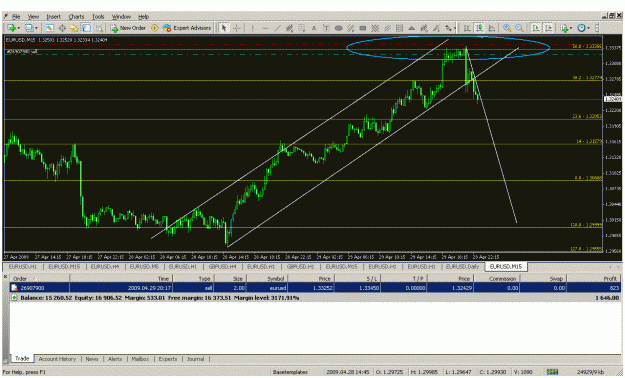Open the Profiles toolbar icon
The height and width of the screenshot is (378, 625).
[29, 28]
